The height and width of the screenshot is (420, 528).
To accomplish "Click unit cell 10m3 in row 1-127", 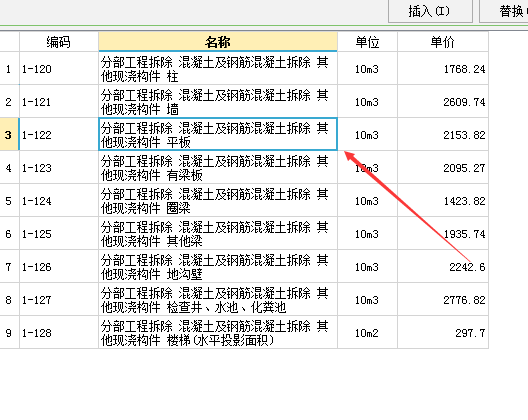I will pyautogui.click(x=367, y=299).
